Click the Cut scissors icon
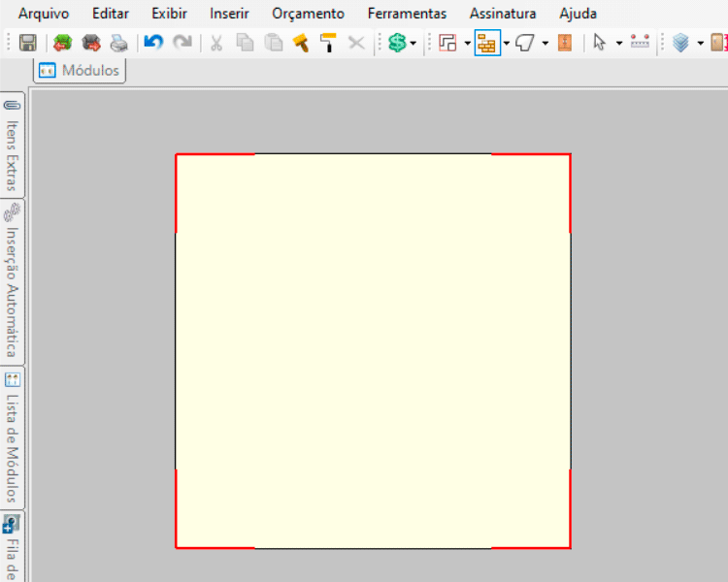Image resolution: width=728 pixels, height=582 pixels. click(x=216, y=43)
